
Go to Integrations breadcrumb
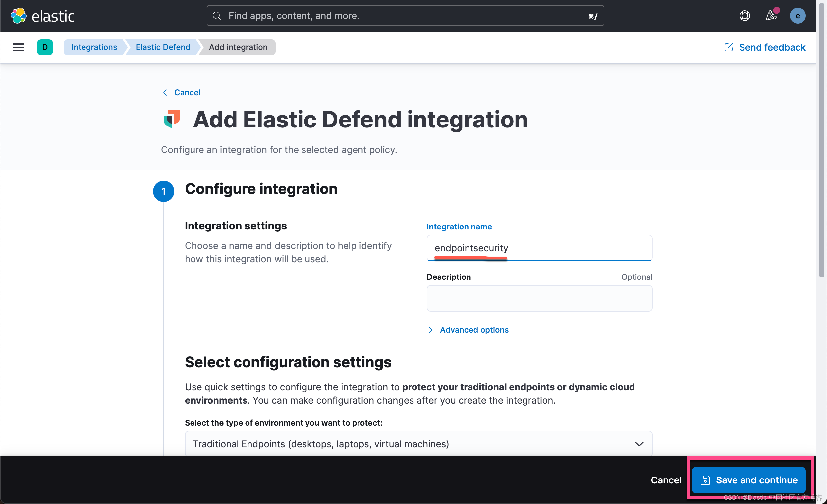pyautogui.click(x=94, y=47)
